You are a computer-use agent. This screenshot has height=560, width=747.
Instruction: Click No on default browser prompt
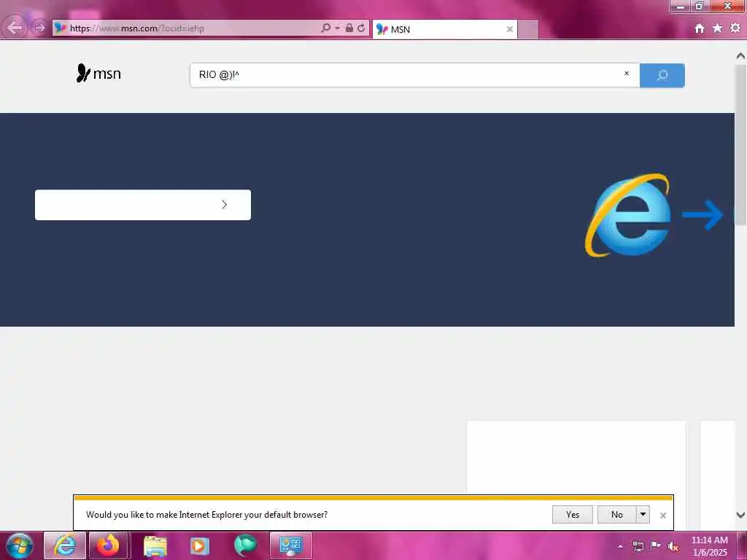617,514
